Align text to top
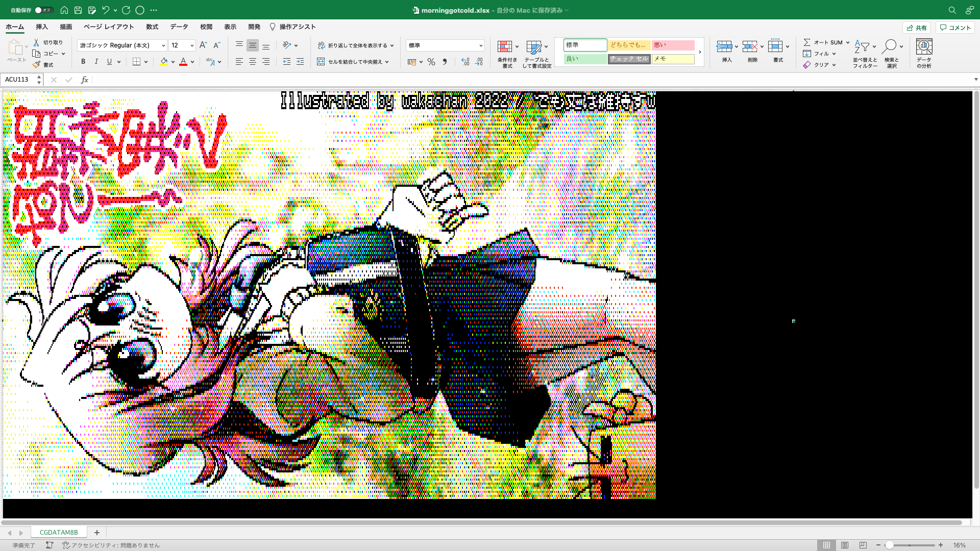Screen dimensions: 980x551 (x=239, y=45)
